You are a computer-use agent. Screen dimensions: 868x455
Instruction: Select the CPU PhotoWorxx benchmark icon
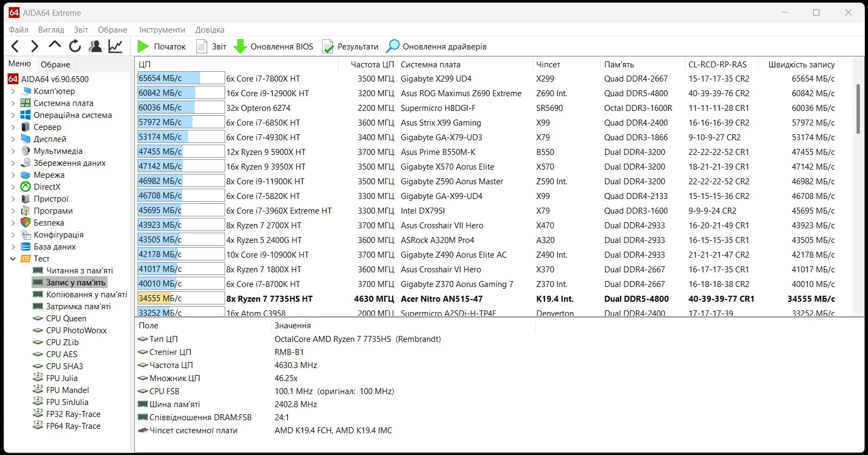tap(38, 331)
